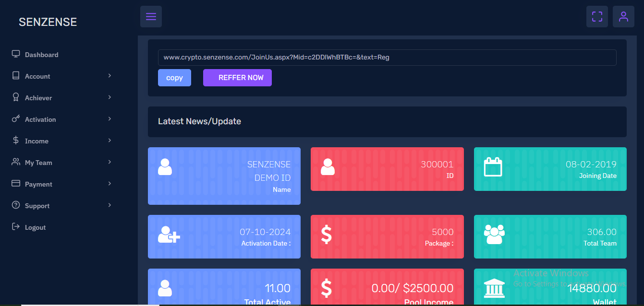This screenshot has width=644, height=306.
Task: Click the Income dollar icon in the sidebar
Action: [x=16, y=140]
